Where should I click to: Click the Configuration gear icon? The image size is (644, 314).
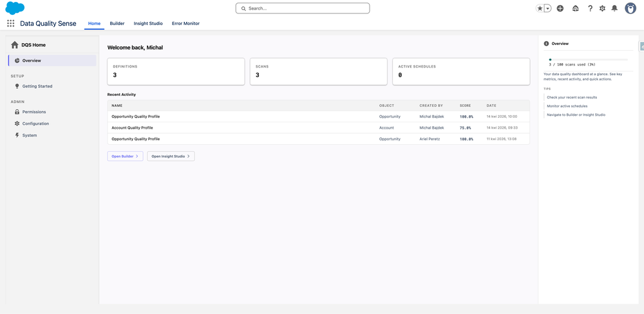pyautogui.click(x=17, y=124)
